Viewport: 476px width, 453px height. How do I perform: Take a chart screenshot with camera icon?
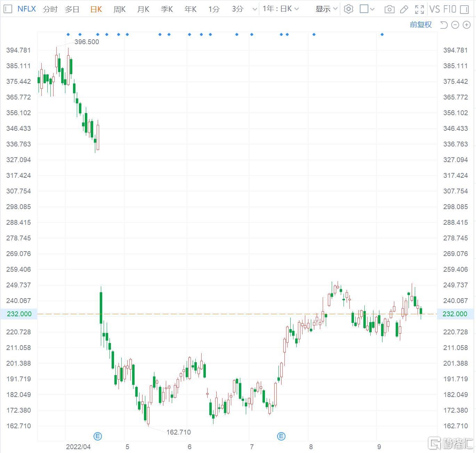pos(389,9)
